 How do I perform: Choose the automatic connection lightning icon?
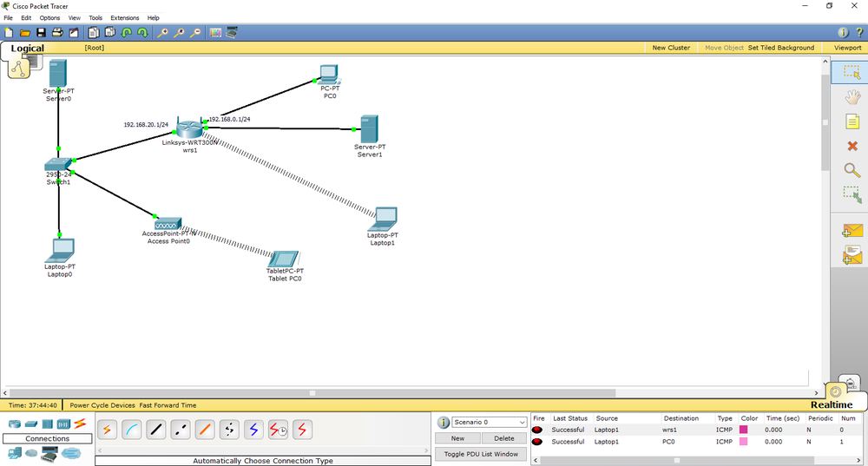point(108,430)
